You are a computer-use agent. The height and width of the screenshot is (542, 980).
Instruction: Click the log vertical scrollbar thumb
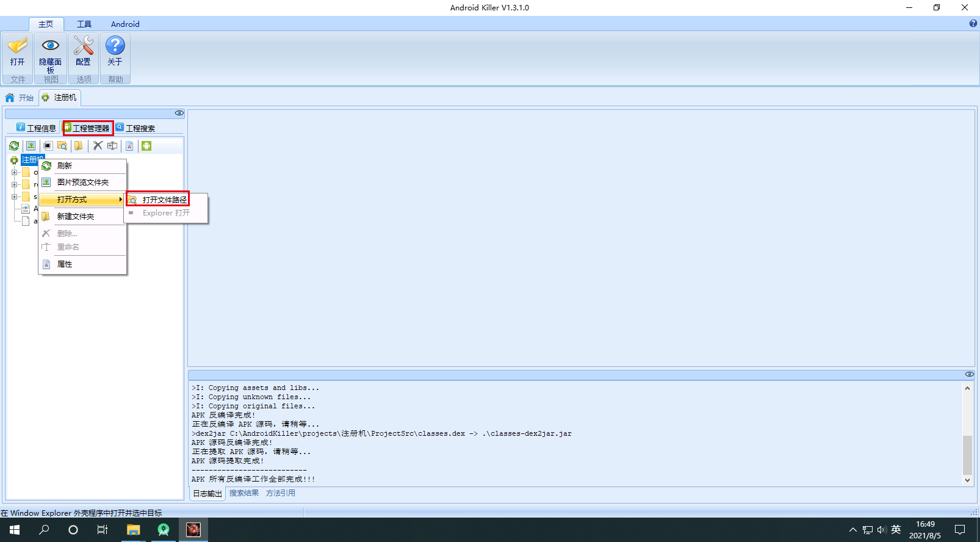tap(967, 455)
